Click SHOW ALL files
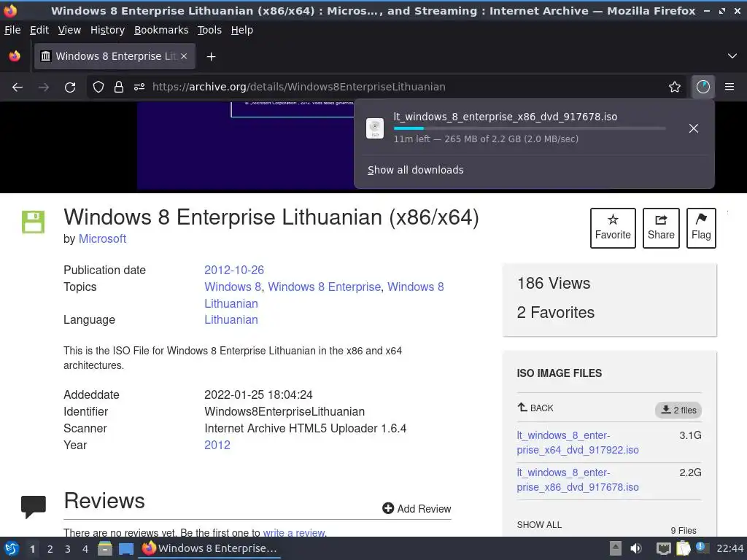The height and width of the screenshot is (560, 747). [x=539, y=525]
